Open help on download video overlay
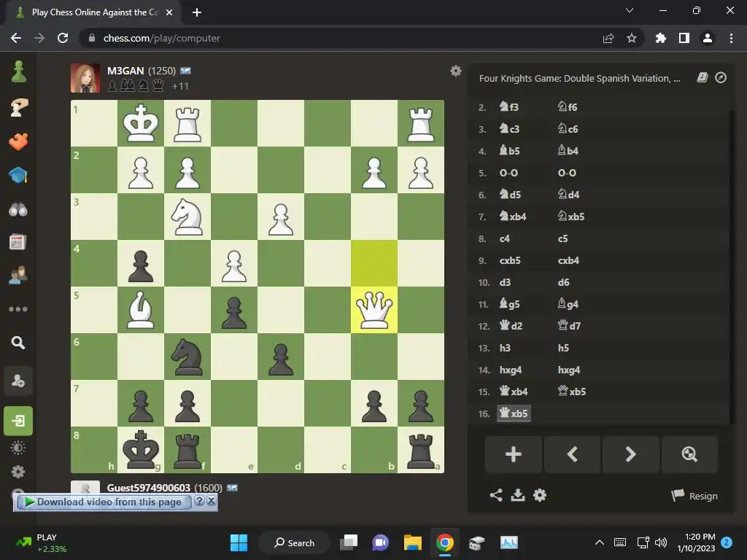Image resolution: width=747 pixels, height=560 pixels. [200, 501]
